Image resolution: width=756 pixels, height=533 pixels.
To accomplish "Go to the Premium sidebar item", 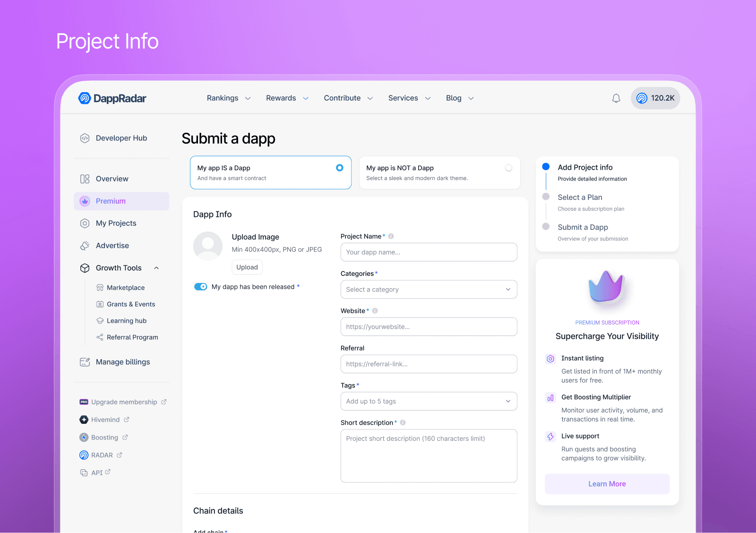I will pyautogui.click(x=121, y=201).
